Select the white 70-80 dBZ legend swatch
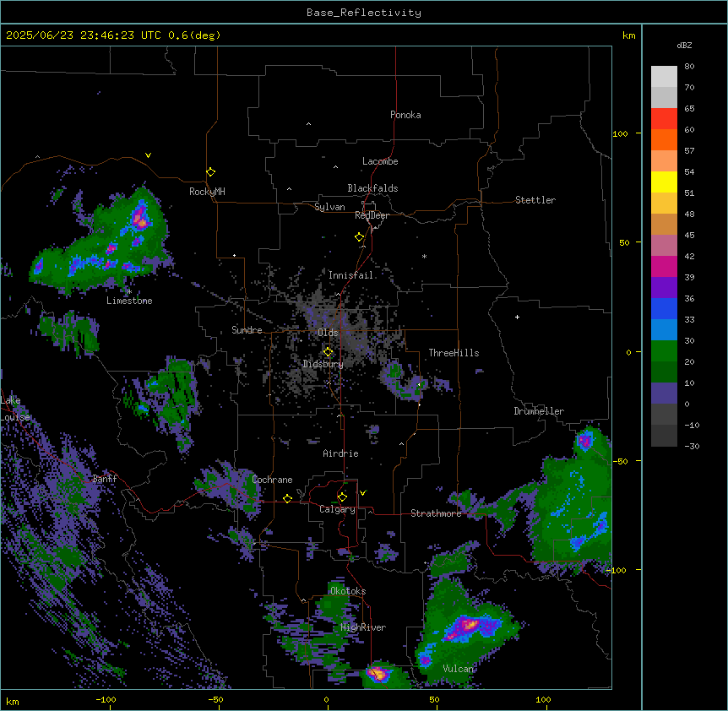The image size is (728, 711). point(664,77)
